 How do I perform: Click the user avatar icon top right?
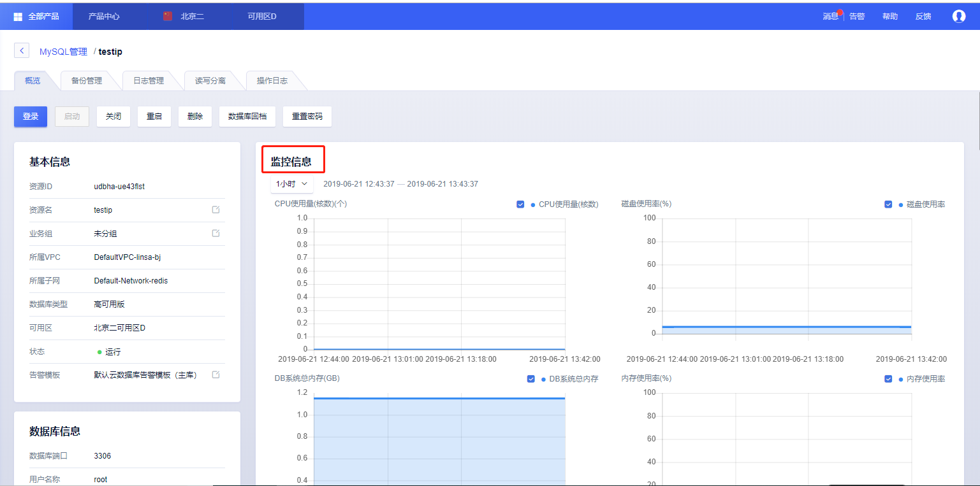coord(959,16)
